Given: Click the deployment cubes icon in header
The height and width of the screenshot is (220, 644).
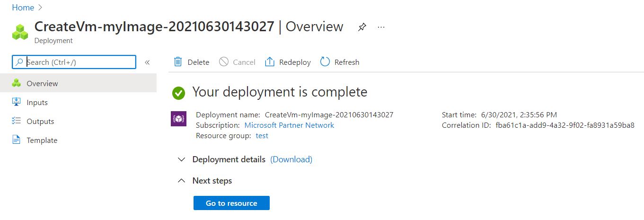Looking at the screenshot, I should (20, 31).
